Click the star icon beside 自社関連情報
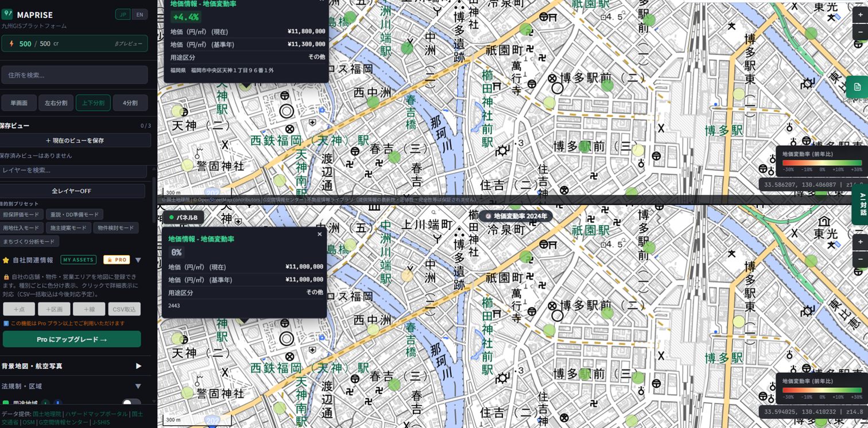The height and width of the screenshot is (428, 868). coord(6,260)
